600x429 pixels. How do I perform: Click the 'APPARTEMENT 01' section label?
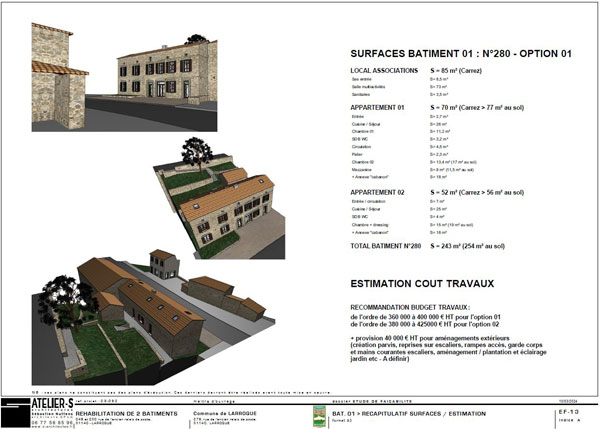click(378, 105)
